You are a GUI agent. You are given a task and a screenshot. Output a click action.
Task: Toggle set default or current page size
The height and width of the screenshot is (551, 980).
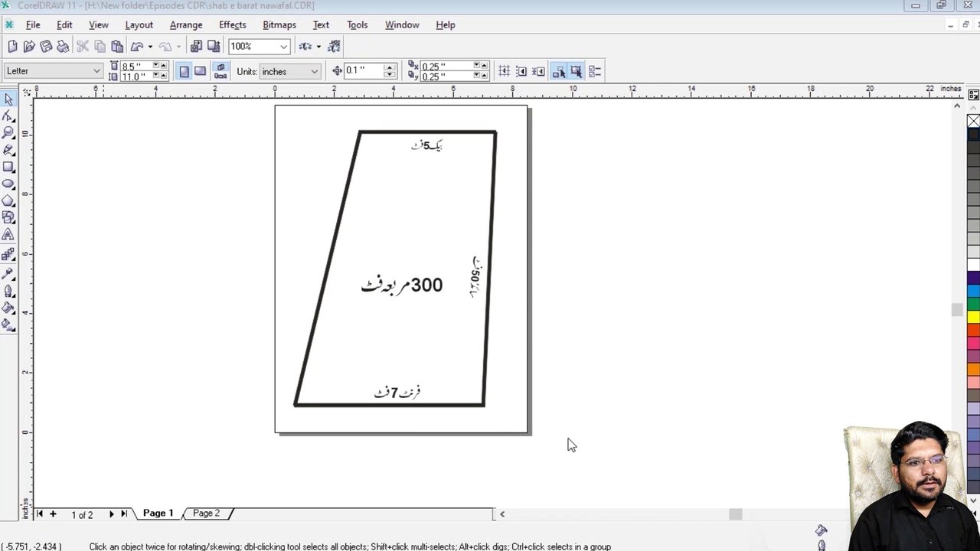220,71
